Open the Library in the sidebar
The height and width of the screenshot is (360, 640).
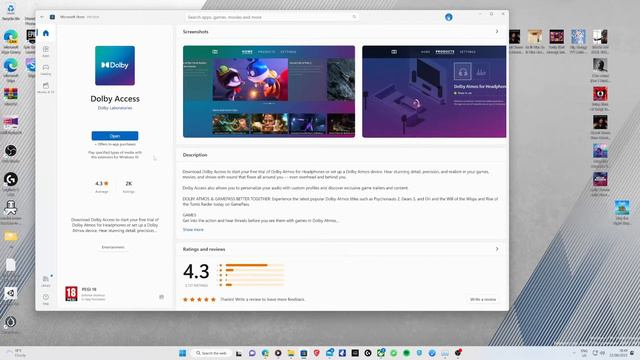point(46,281)
